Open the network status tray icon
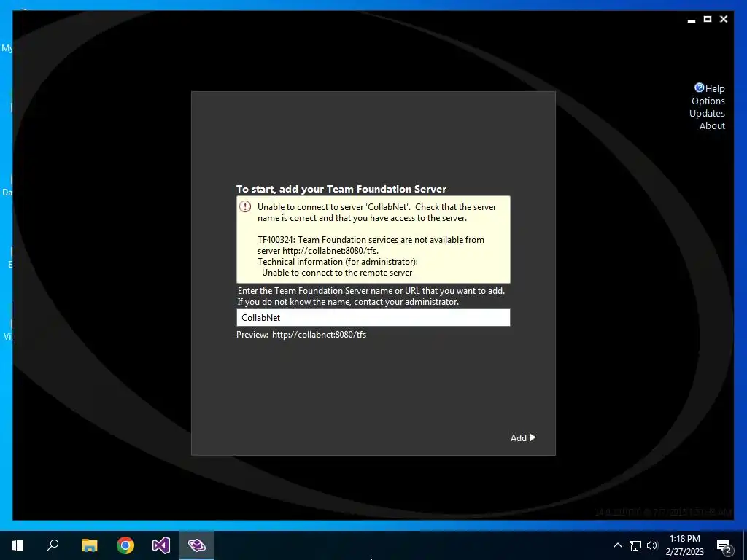 [635, 545]
